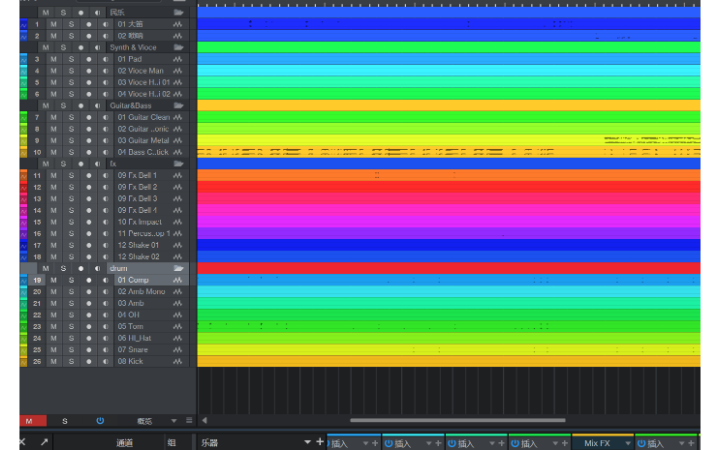The height and width of the screenshot is (450, 720).
Task: Click waveform icon on '08 Kick' track
Action: pyautogui.click(x=178, y=361)
